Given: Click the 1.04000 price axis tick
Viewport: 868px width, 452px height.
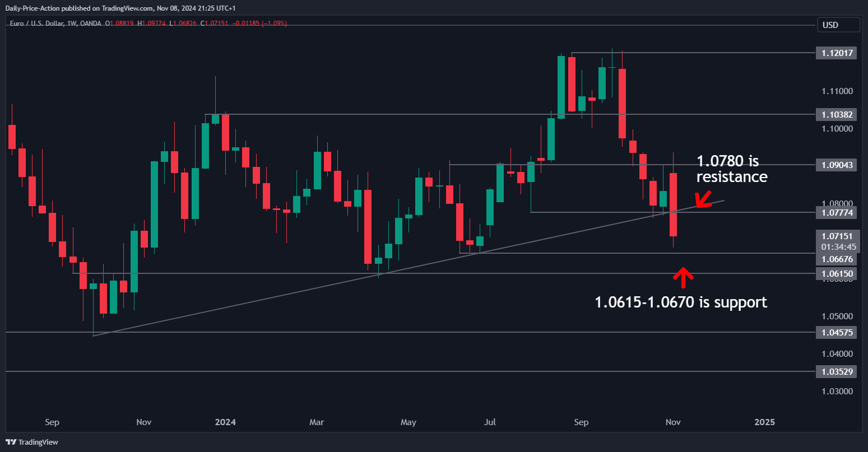Looking at the screenshot, I should 837,353.
